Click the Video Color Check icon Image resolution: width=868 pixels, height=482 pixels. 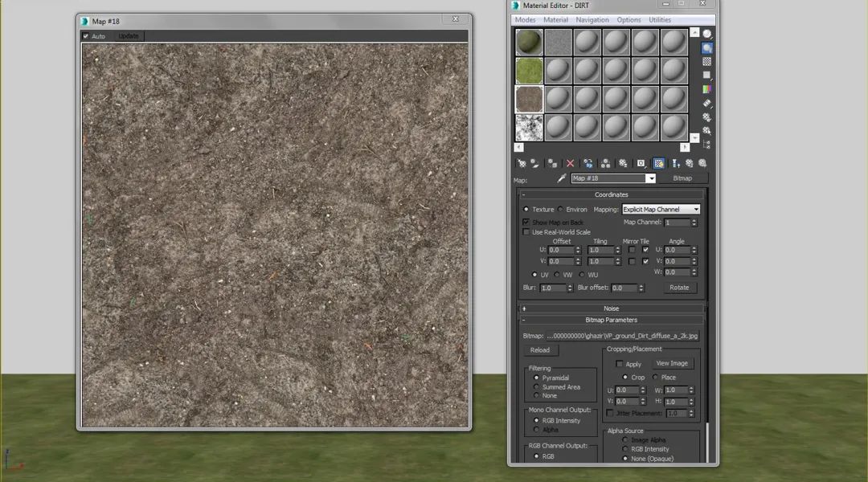(x=706, y=89)
